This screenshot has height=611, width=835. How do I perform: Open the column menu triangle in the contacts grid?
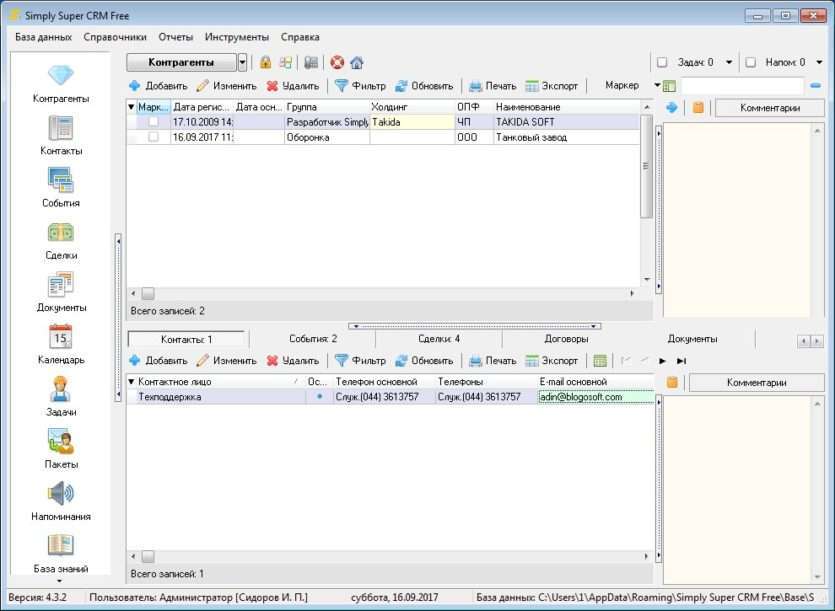(x=131, y=381)
